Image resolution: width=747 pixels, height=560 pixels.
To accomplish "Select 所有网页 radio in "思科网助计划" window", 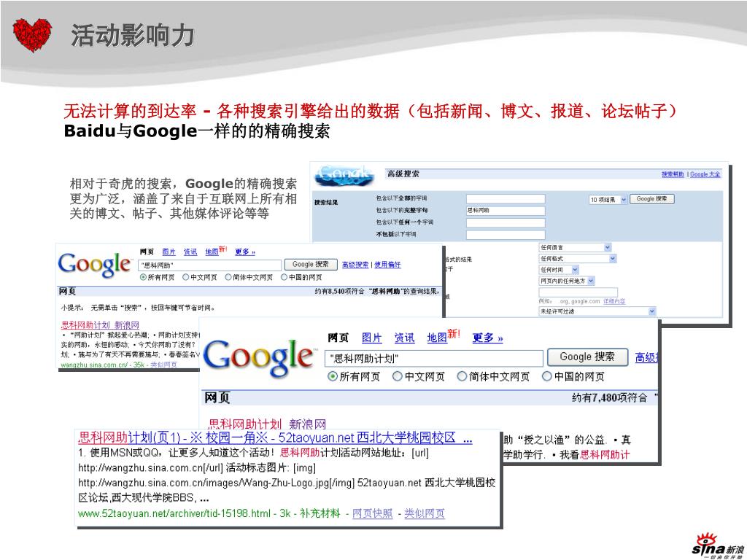I will click(333, 377).
